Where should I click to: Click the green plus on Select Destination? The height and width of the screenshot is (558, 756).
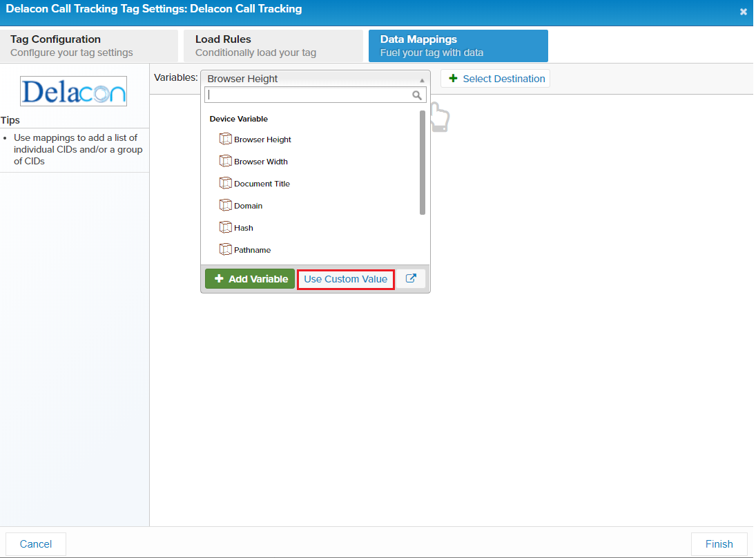(x=453, y=78)
